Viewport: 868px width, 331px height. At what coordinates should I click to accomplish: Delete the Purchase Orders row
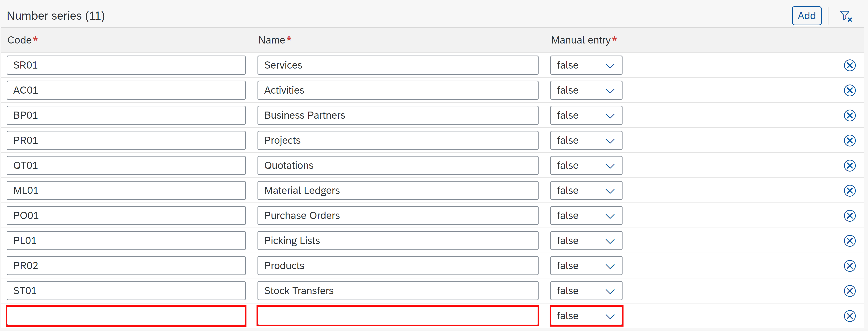(850, 216)
